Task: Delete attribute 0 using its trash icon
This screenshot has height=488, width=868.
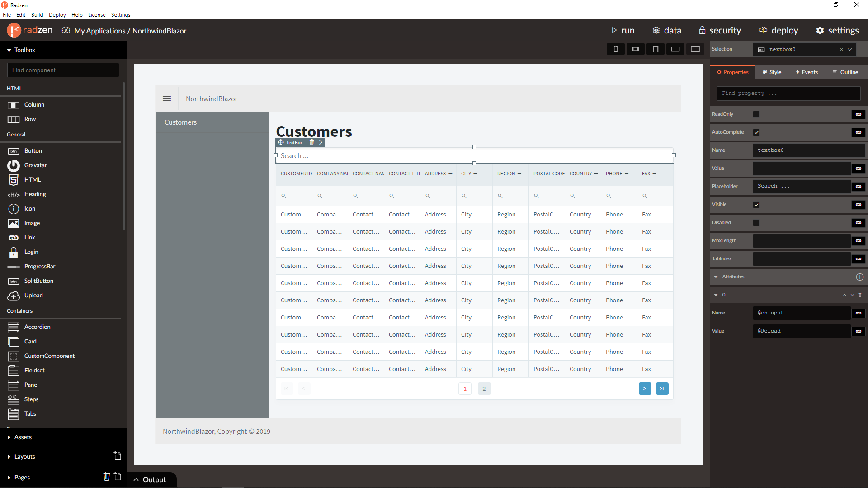Action: 860,295
